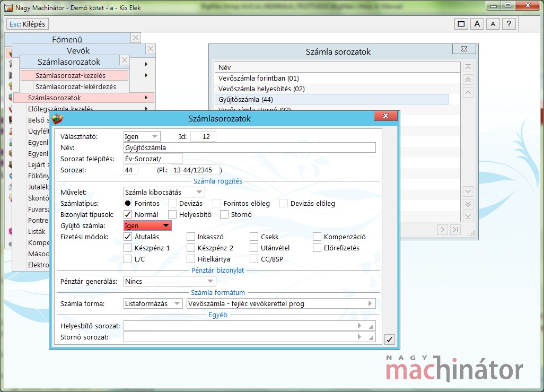
Task: Enable the Előrefizetés payment method
Action: coord(317,248)
